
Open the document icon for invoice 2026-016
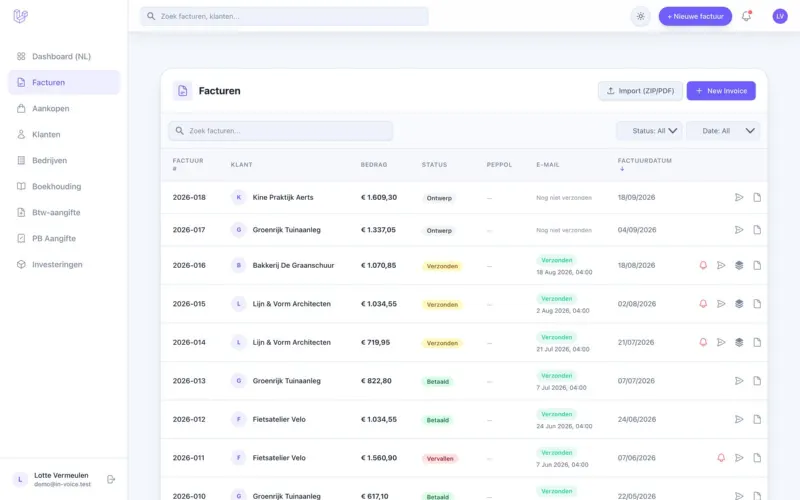click(x=757, y=265)
